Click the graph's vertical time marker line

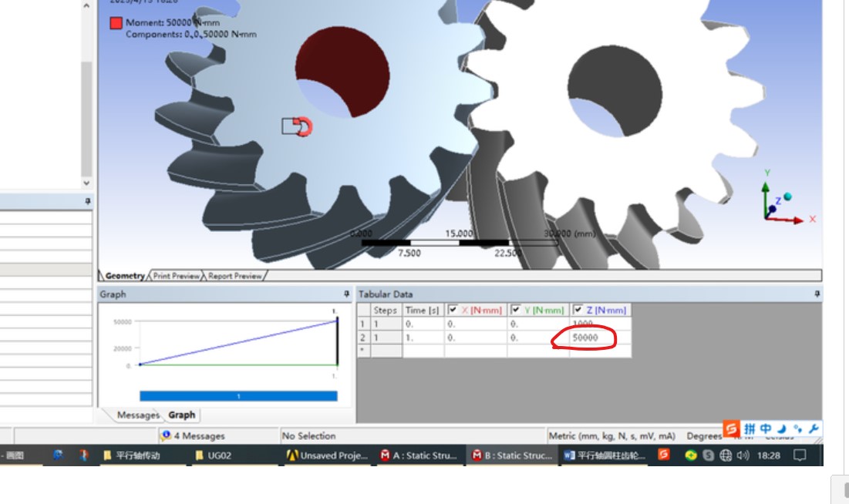coord(337,342)
